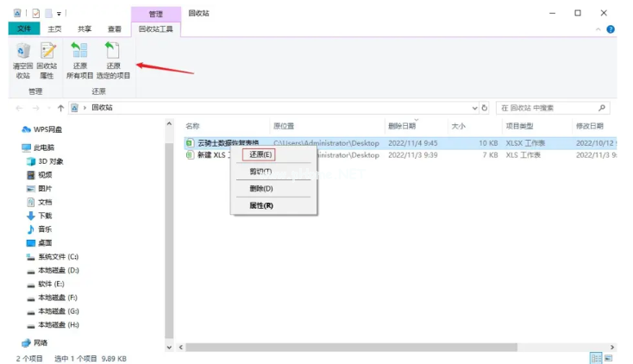Viewport: 633px width, 364px height.
Task: Sort by the 修改日期 column header
Action: (589, 126)
